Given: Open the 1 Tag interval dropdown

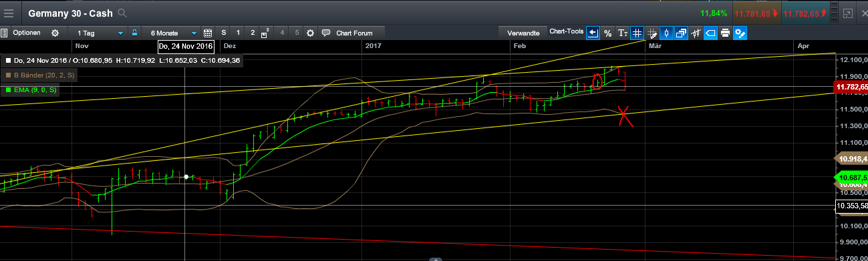Looking at the screenshot, I should coord(100,33).
